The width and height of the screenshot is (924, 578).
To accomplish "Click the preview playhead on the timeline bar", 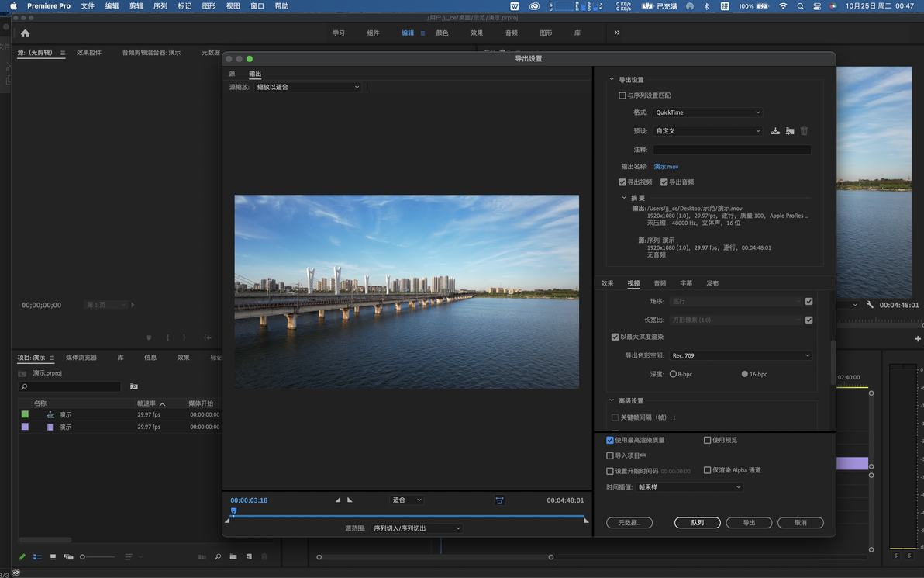I will [x=233, y=511].
